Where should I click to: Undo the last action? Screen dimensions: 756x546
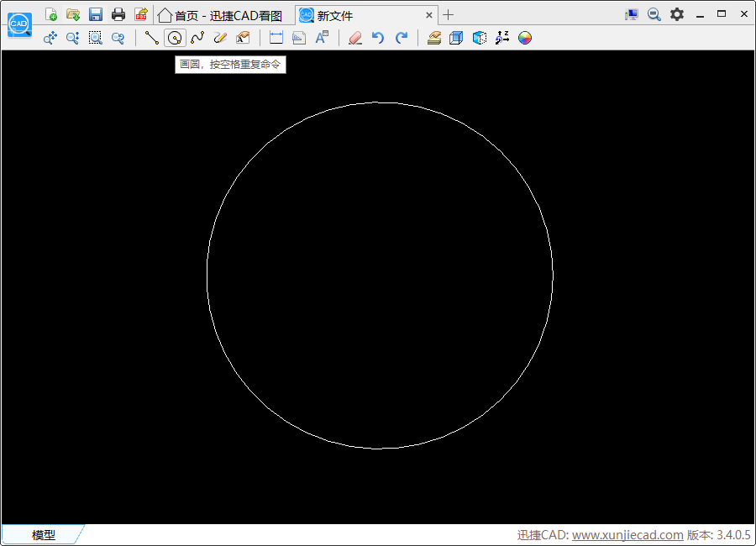point(378,38)
